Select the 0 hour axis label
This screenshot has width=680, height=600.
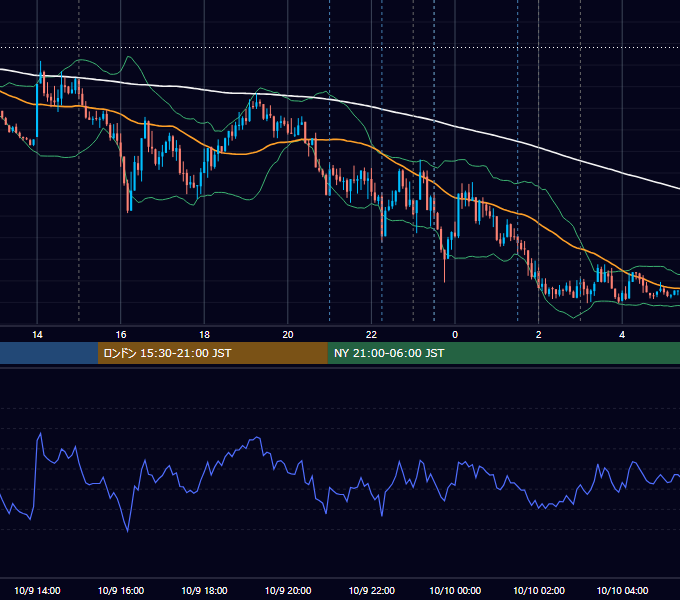click(x=455, y=335)
